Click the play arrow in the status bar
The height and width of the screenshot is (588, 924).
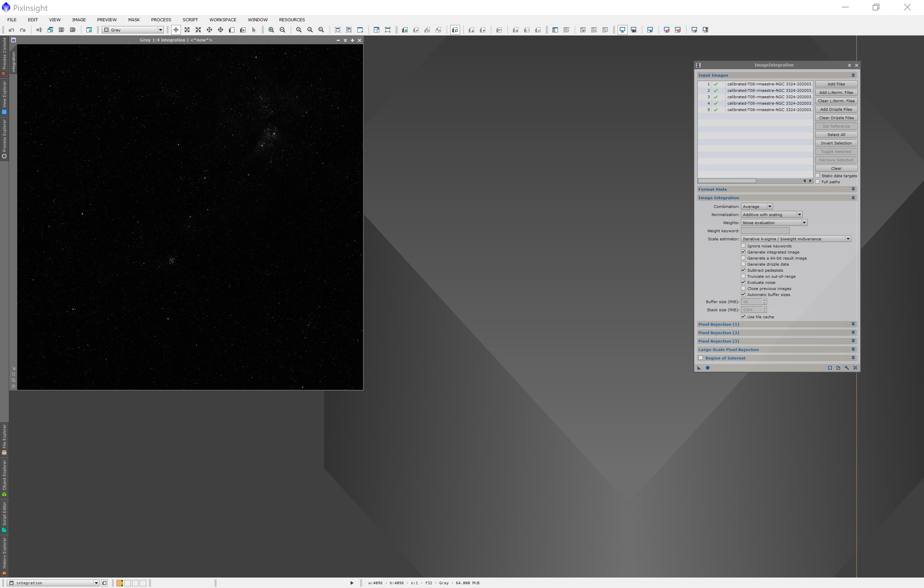pos(352,583)
